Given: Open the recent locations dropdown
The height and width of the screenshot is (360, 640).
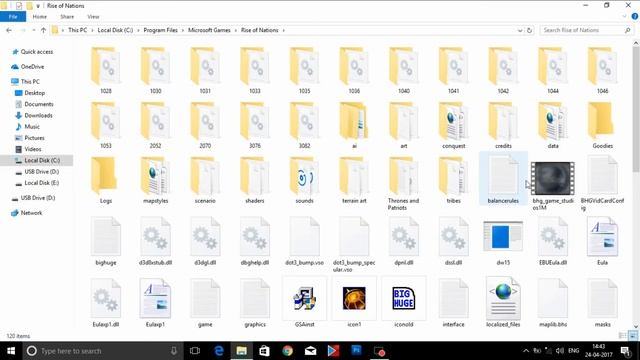Looking at the screenshot, I should (x=34, y=30).
